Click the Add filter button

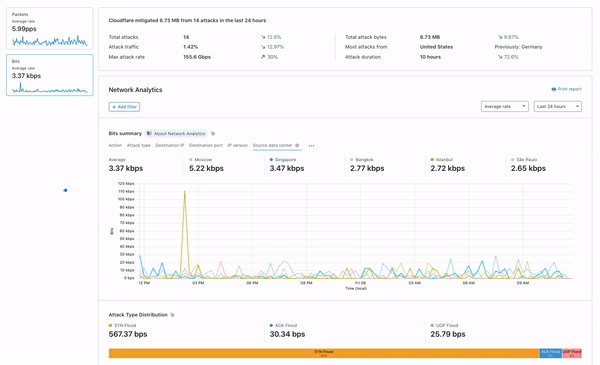pyautogui.click(x=124, y=107)
